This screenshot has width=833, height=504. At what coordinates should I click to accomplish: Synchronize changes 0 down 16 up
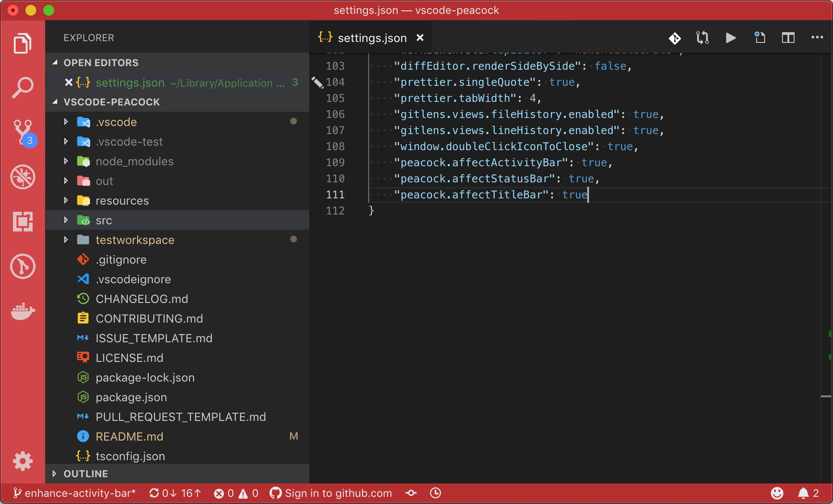coord(175,493)
